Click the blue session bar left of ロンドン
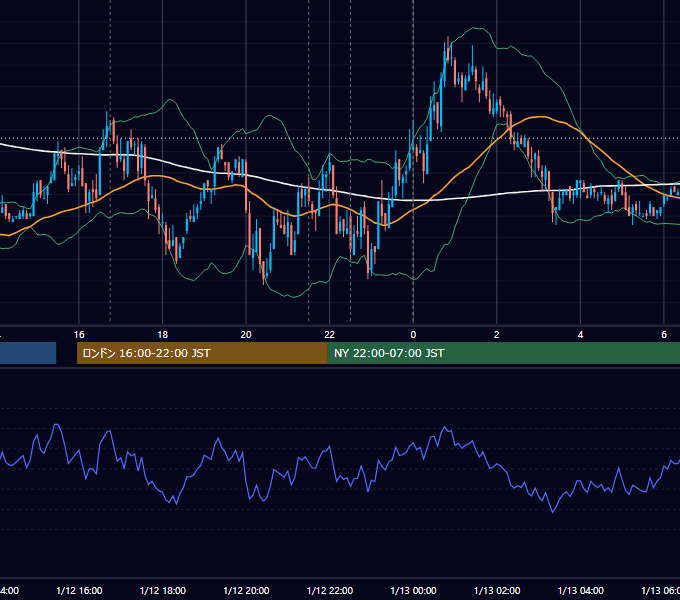 coord(28,353)
